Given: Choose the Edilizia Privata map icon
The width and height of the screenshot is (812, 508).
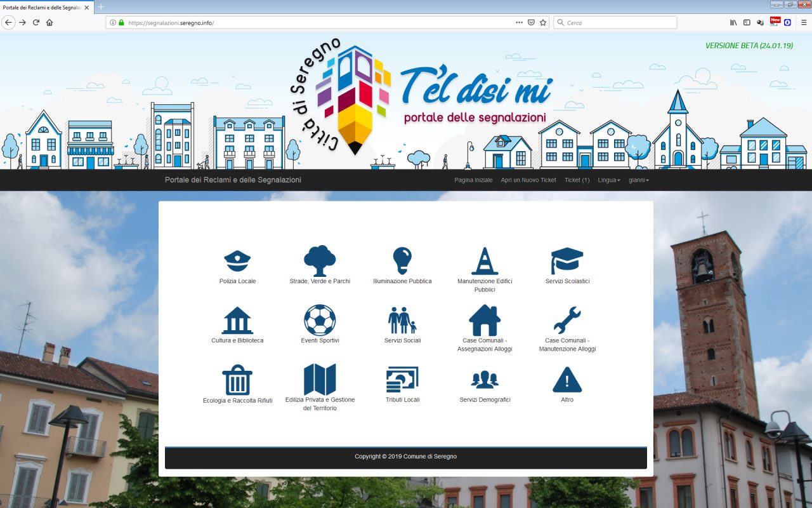Looking at the screenshot, I should pyautogui.click(x=320, y=380).
